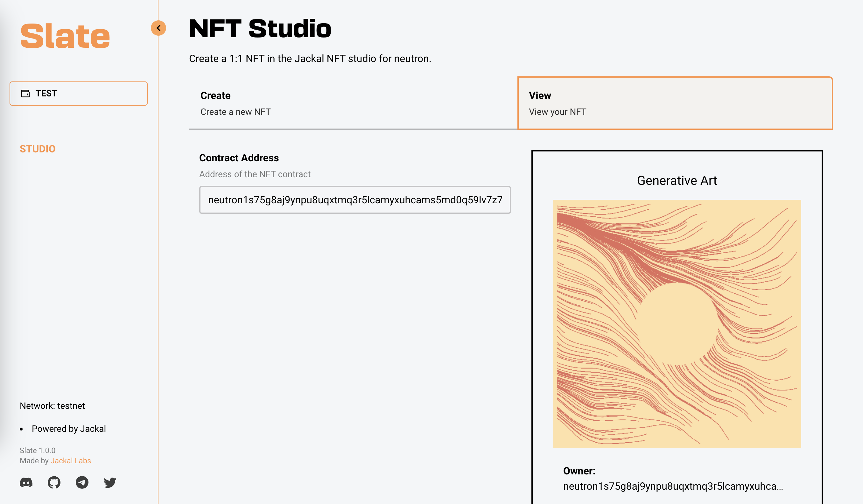This screenshot has width=863, height=504.
Task: Open the GitHub icon link
Action: (x=54, y=482)
